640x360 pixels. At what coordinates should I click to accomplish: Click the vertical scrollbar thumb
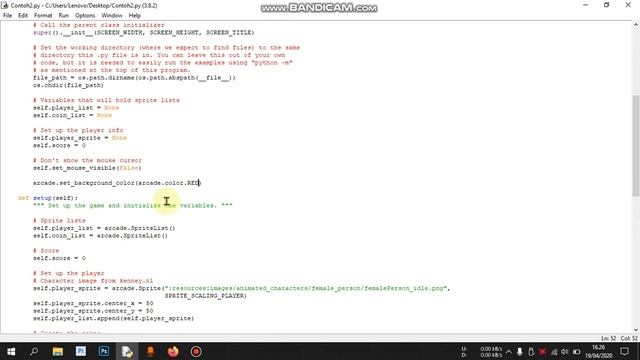coord(636,145)
